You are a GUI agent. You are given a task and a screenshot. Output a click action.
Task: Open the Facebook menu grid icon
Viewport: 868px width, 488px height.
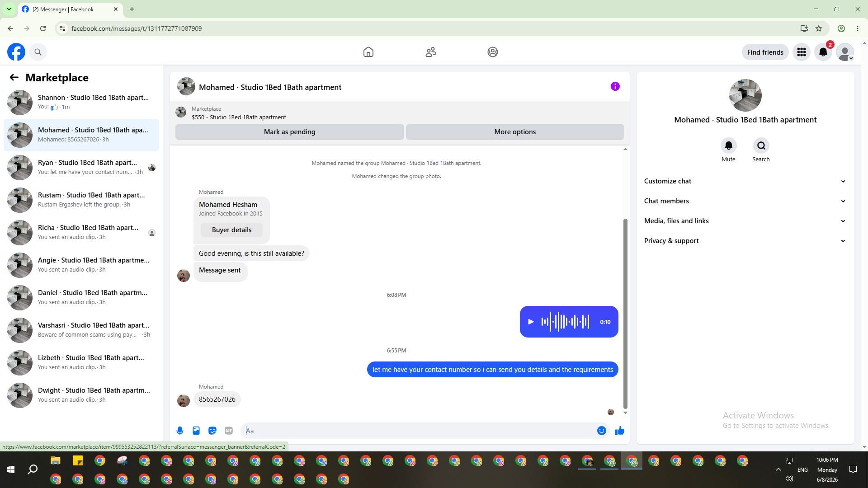coord(802,52)
